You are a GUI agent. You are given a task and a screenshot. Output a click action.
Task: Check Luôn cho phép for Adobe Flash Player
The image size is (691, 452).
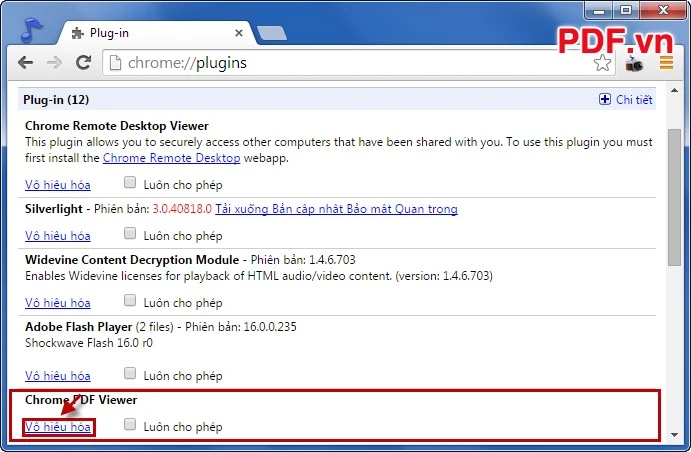(x=130, y=374)
